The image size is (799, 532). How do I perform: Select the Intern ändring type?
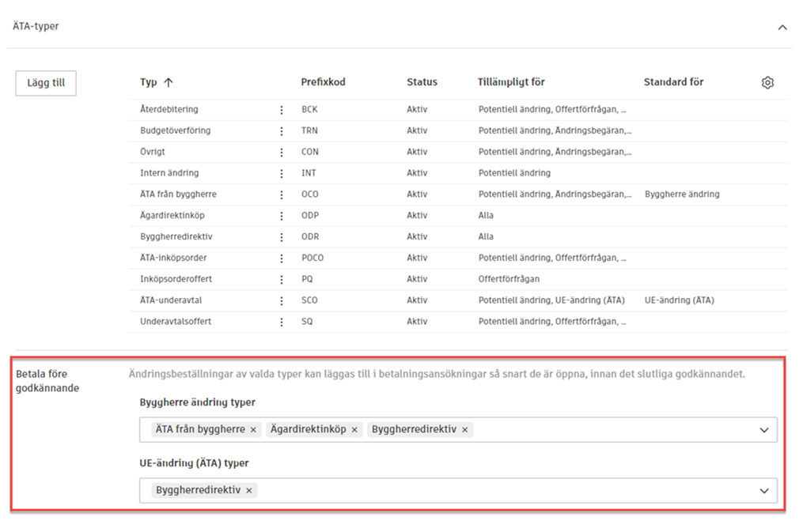click(x=169, y=172)
